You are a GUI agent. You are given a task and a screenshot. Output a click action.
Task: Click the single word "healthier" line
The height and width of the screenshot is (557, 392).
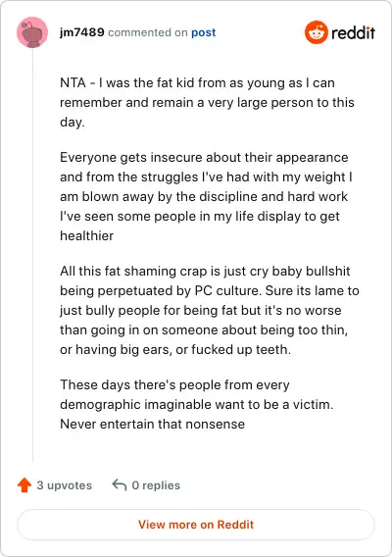[86, 236]
